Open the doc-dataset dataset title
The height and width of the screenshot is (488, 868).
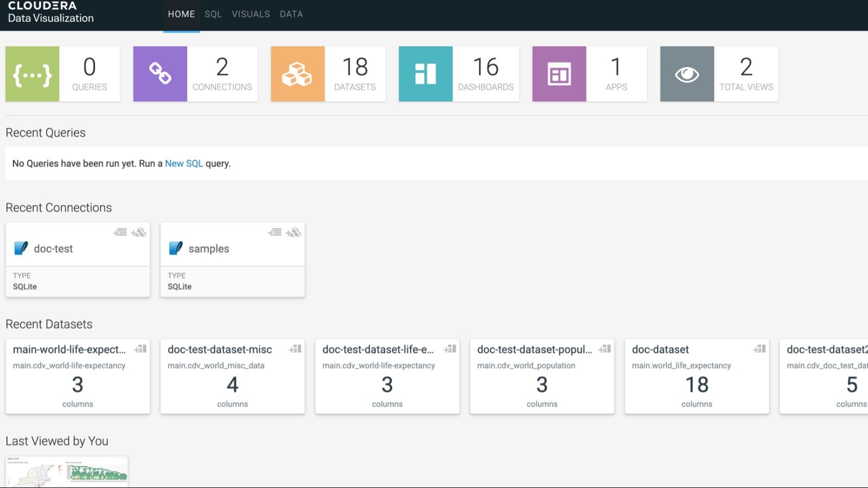coord(660,350)
